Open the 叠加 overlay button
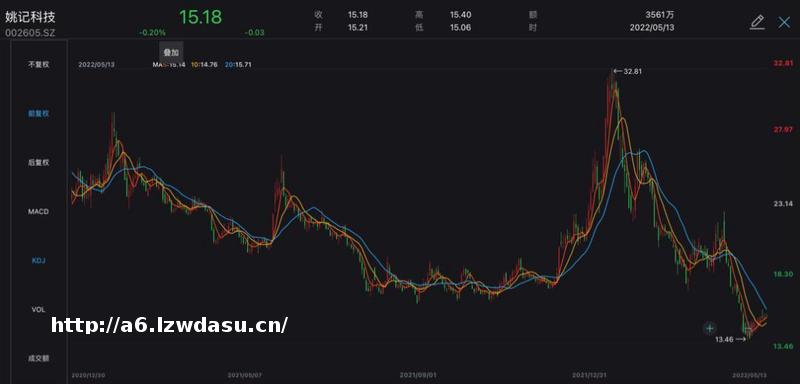Viewport: 800px width, 384px height. (171, 53)
